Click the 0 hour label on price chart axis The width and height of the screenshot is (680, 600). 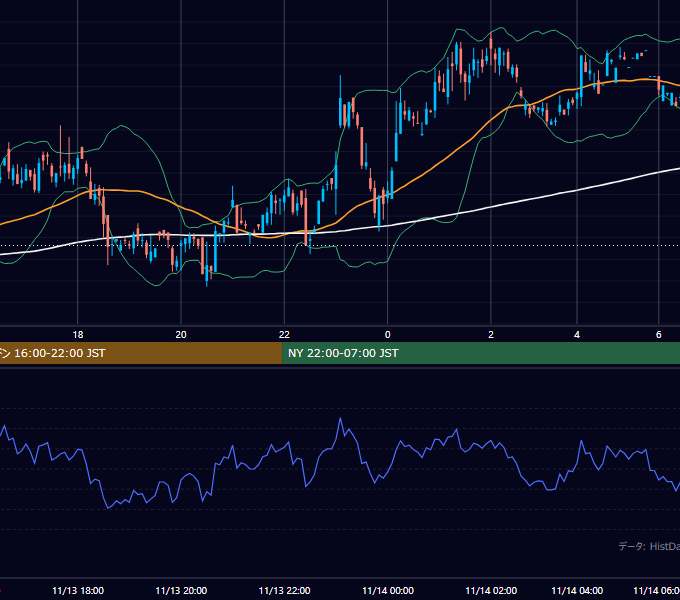pos(387,335)
